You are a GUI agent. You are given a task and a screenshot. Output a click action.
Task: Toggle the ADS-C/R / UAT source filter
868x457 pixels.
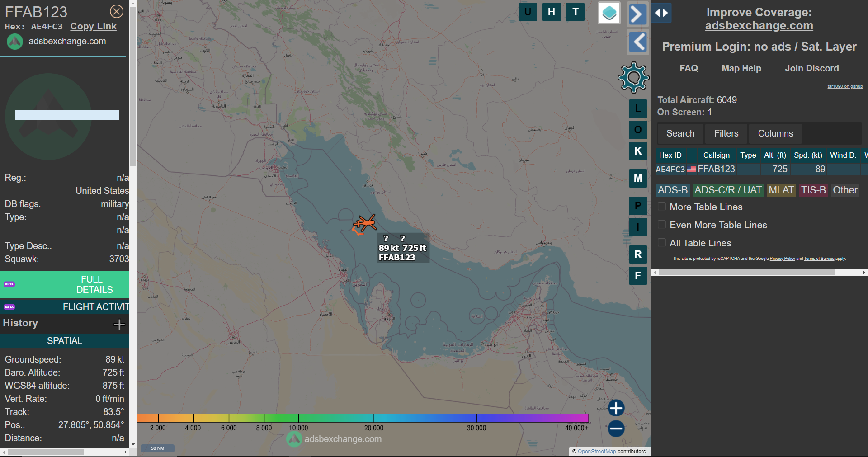point(728,190)
